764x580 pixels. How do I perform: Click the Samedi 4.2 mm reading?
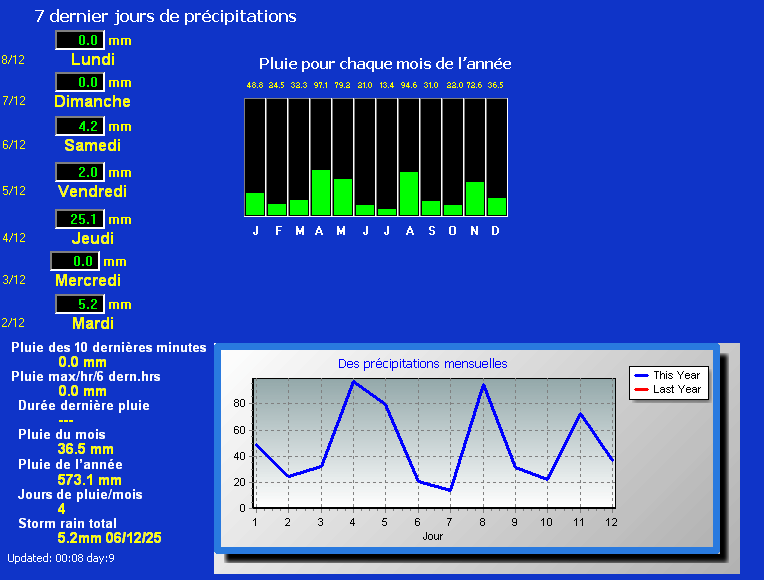(x=80, y=127)
